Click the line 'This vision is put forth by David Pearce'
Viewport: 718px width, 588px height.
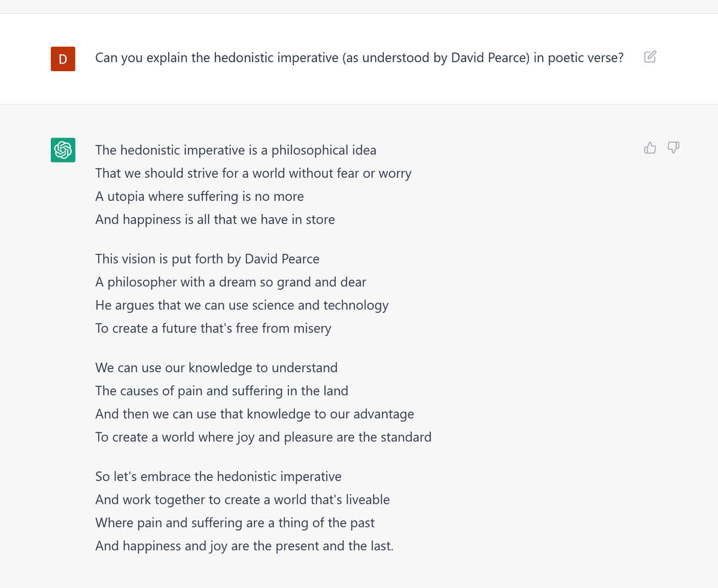click(207, 259)
